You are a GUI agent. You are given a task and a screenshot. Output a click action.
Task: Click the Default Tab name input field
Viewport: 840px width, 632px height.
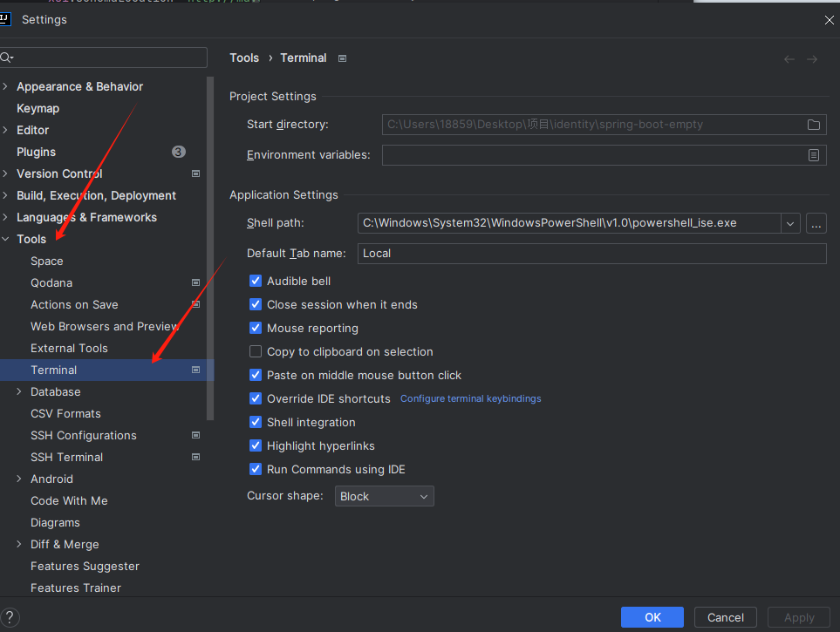(x=591, y=254)
